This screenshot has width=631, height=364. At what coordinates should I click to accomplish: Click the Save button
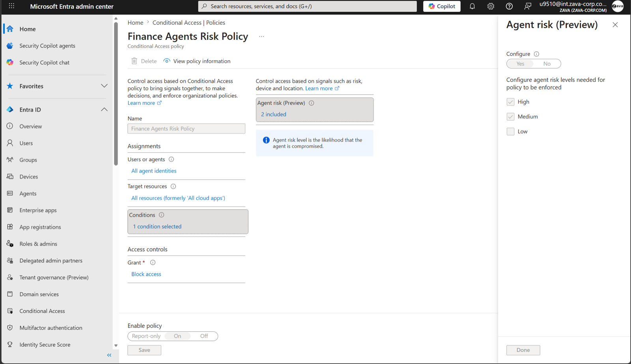click(x=144, y=350)
